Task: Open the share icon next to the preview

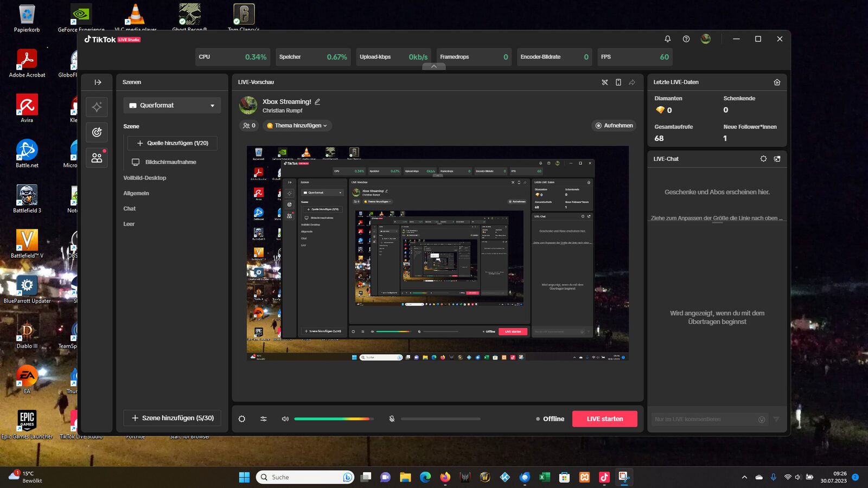Action: coord(631,82)
